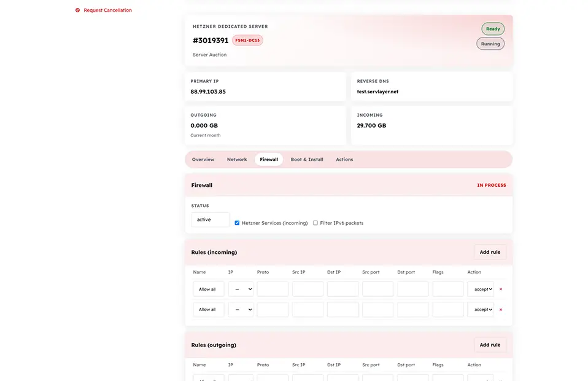This screenshot has height=381, width=588.
Task: Click the FSN1-DC13 datacenter badge
Action: (x=247, y=40)
